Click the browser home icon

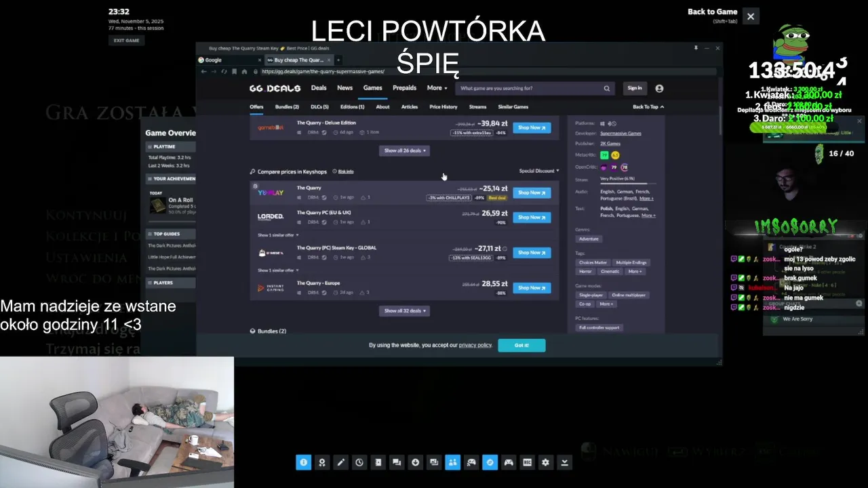tap(245, 71)
